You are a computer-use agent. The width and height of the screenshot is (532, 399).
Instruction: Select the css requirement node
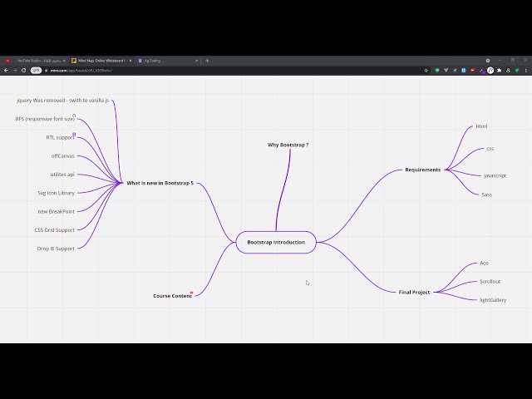(490, 149)
